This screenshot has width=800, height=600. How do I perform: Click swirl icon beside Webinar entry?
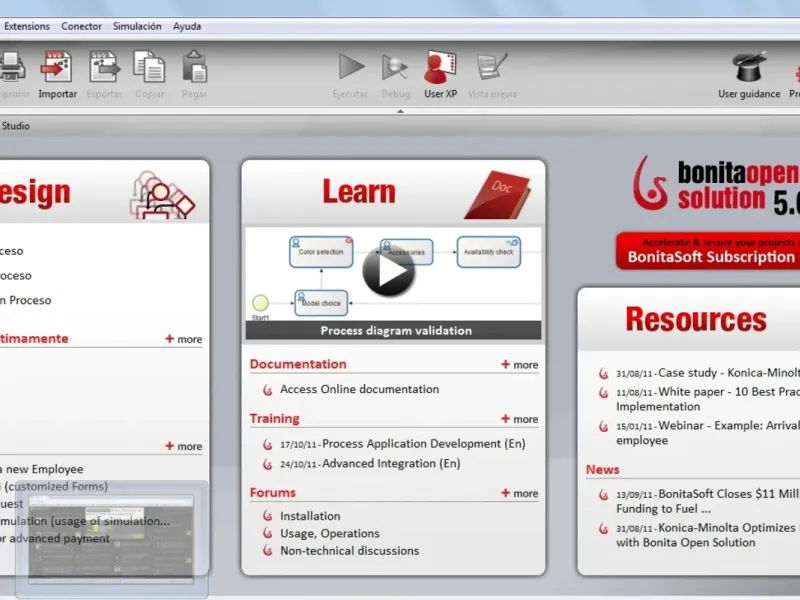pos(604,427)
